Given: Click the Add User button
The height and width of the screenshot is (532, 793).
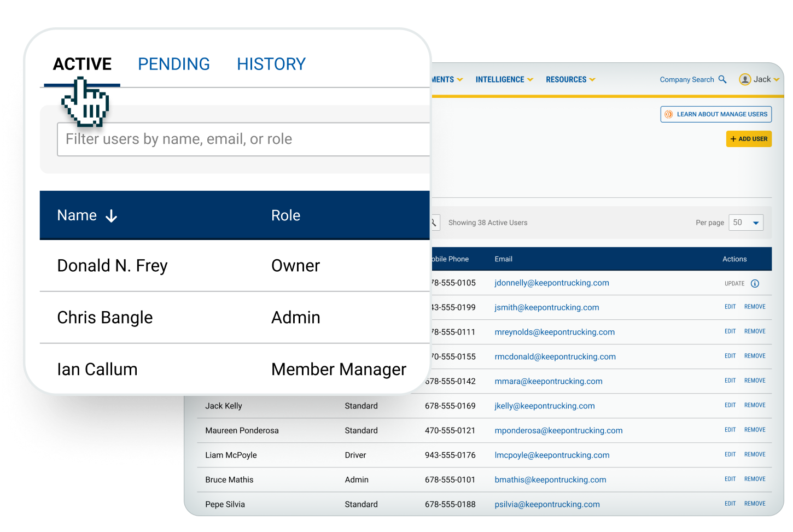Looking at the screenshot, I should point(749,139).
